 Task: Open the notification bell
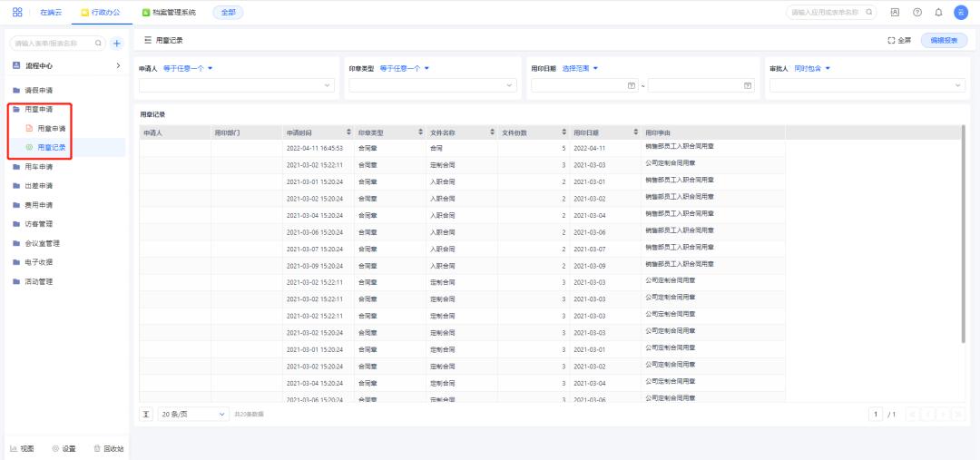(938, 12)
